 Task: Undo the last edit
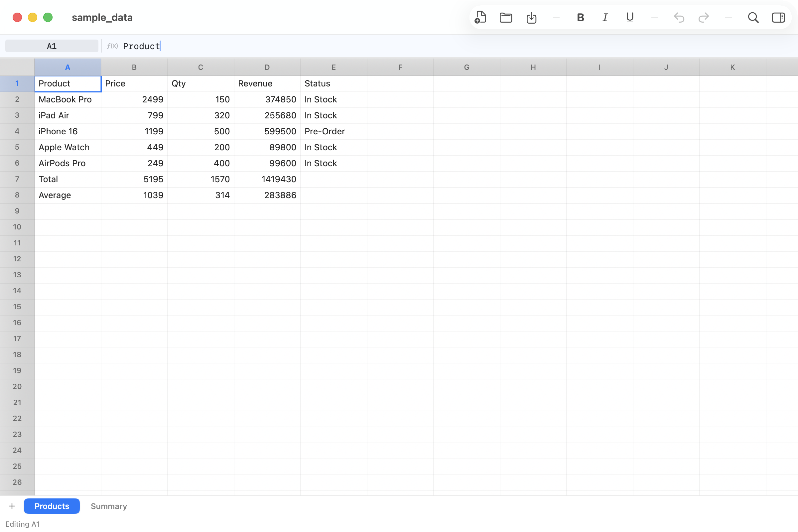click(679, 17)
